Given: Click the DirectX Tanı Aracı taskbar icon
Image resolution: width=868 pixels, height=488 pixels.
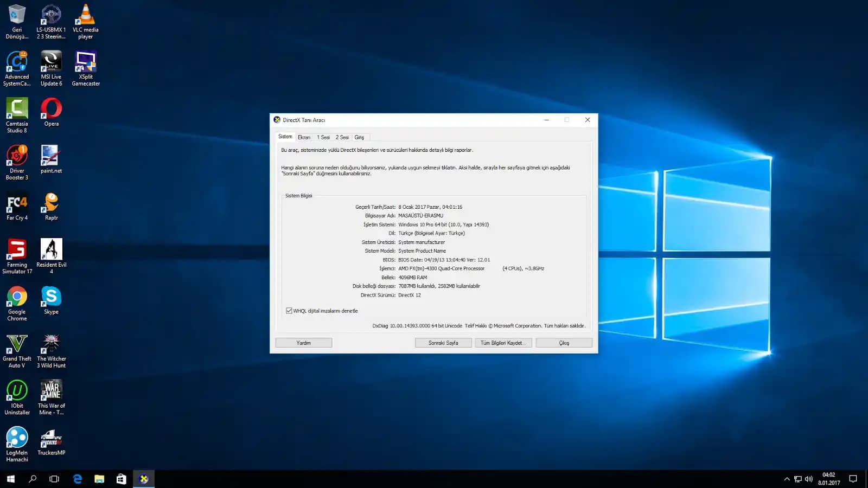Looking at the screenshot, I should [144, 479].
